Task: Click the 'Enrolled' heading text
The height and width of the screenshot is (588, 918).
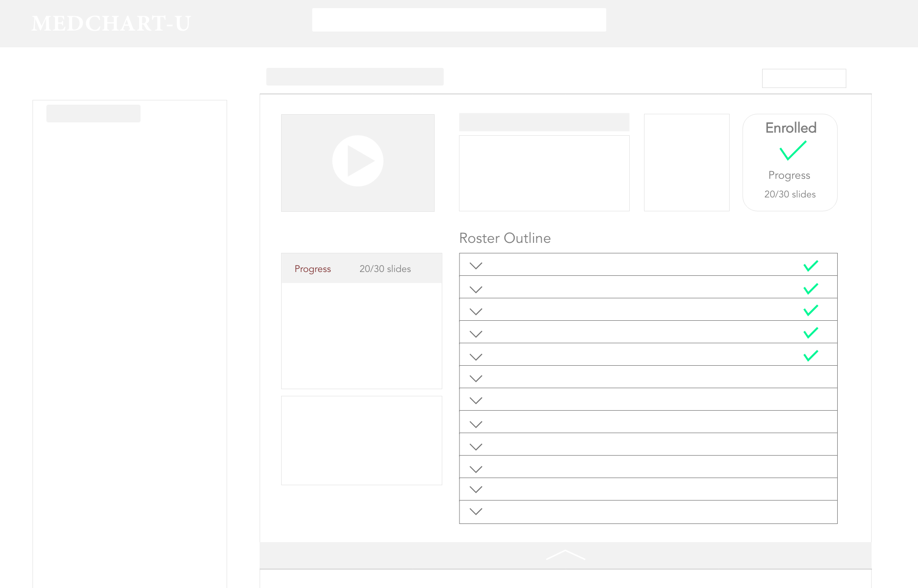Action: (791, 128)
